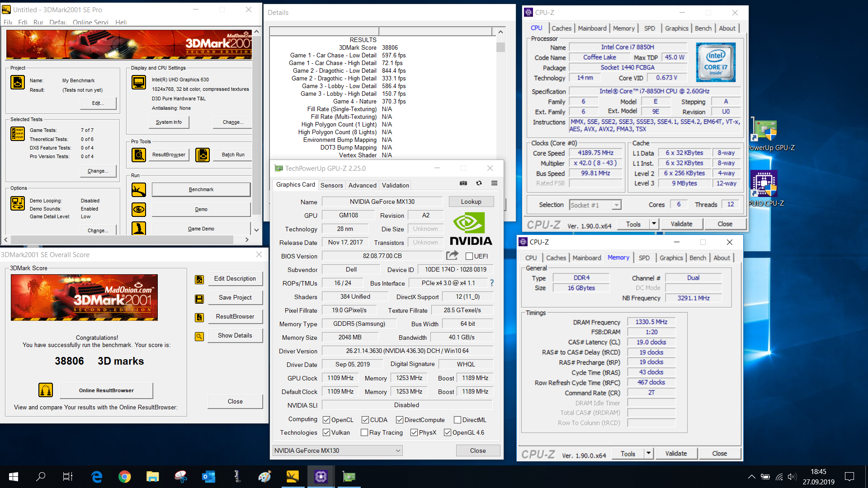Image resolution: width=868 pixels, height=488 pixels.
Task: Click the CPU-Z taskbar icon
Action: pyautogui.click(x=321, y=476)
